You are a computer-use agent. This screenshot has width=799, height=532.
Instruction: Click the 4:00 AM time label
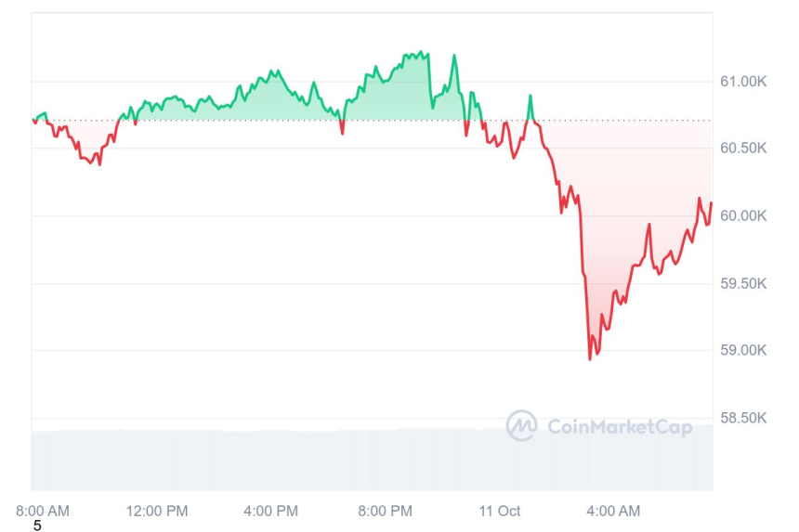pos(613,511)
